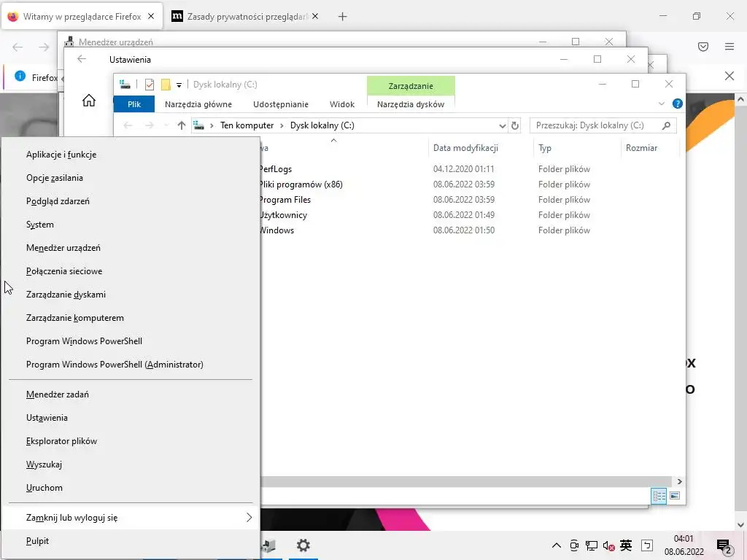Expand Zamknij lub wyloguj się submenu
The image size is (747, 560).
tap(130, 518)
